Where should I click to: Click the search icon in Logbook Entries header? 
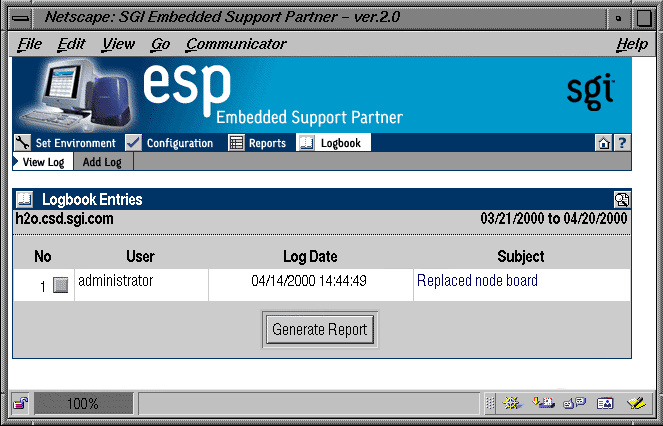tap(622, 199)
